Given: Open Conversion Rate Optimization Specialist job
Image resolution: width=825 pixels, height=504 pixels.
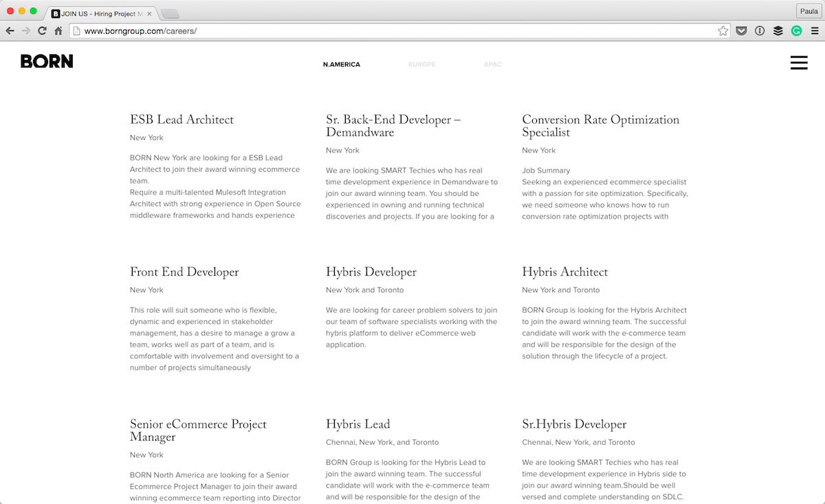Looking at the screenshot, I should [x=600, y=126].
